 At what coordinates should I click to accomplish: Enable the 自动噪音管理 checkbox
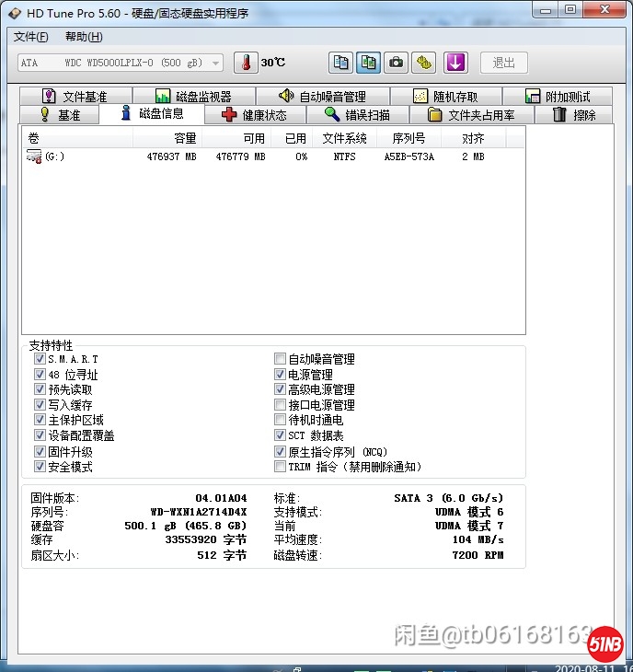pyautogui.click(x=280, y=359)
